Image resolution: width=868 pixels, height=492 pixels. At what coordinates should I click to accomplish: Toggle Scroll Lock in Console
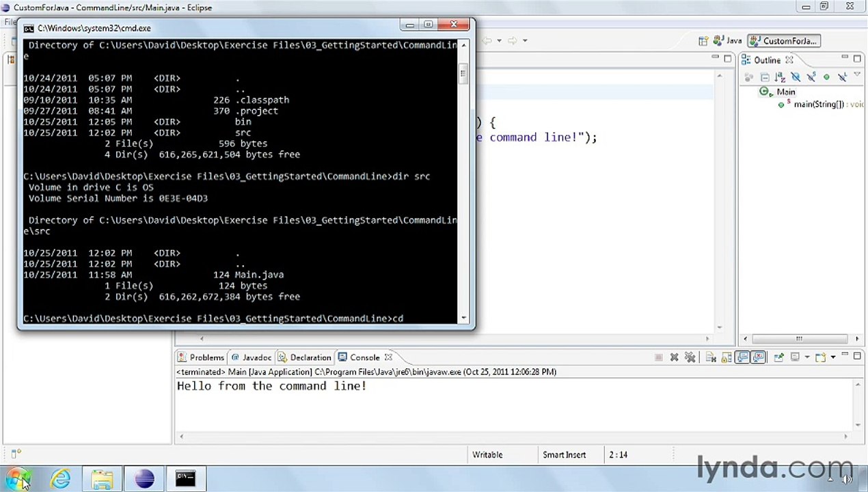coord(727,357)
